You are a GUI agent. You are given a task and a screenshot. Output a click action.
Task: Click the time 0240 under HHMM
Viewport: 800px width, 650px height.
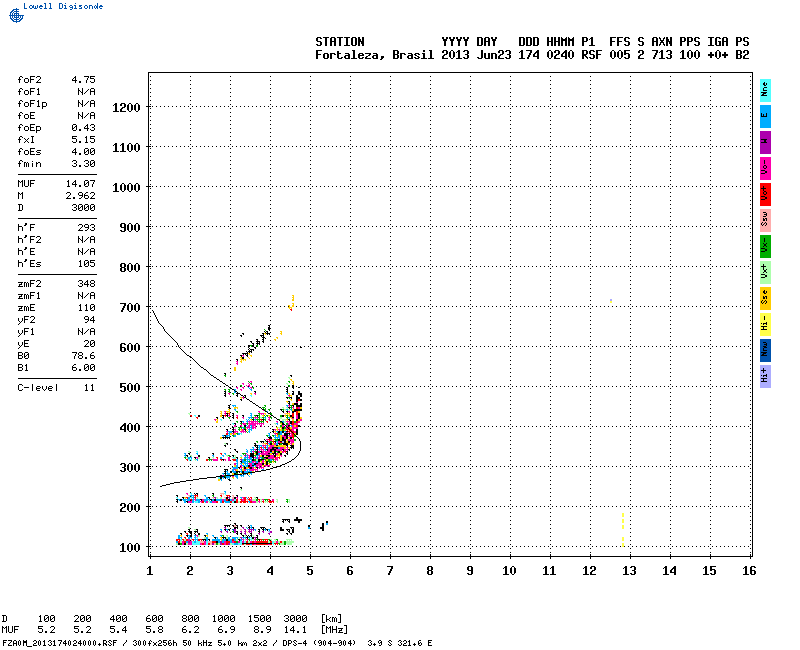[x=560, y=55]
